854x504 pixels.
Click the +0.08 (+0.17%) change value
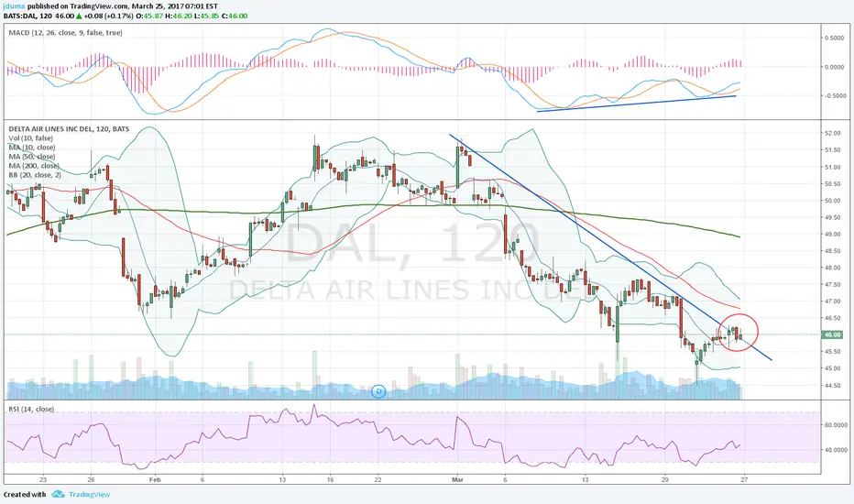click(x=112, y=16)
